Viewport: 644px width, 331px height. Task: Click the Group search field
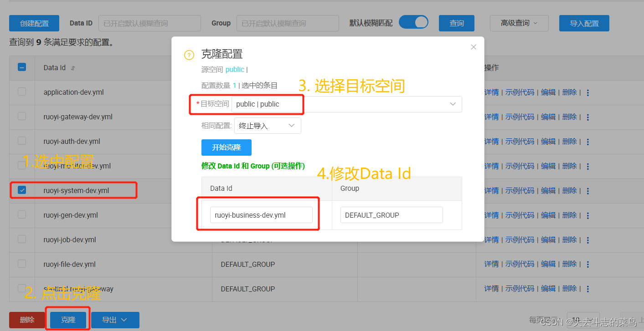pos(288,23)
